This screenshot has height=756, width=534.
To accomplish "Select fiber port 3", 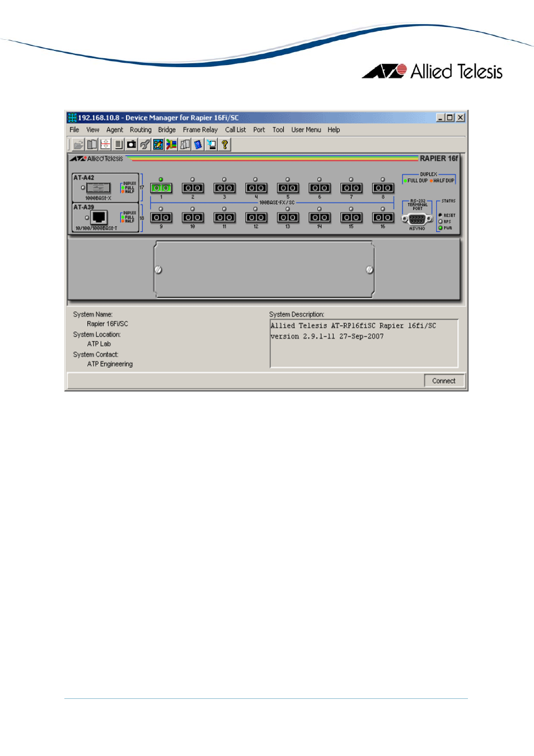I will [224, 188].
